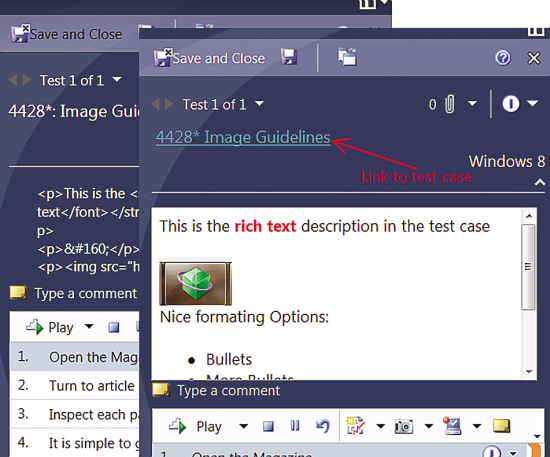Select step 1 'Open the Mag' in back window
550x457 pixels.
[x=75, y=357]
